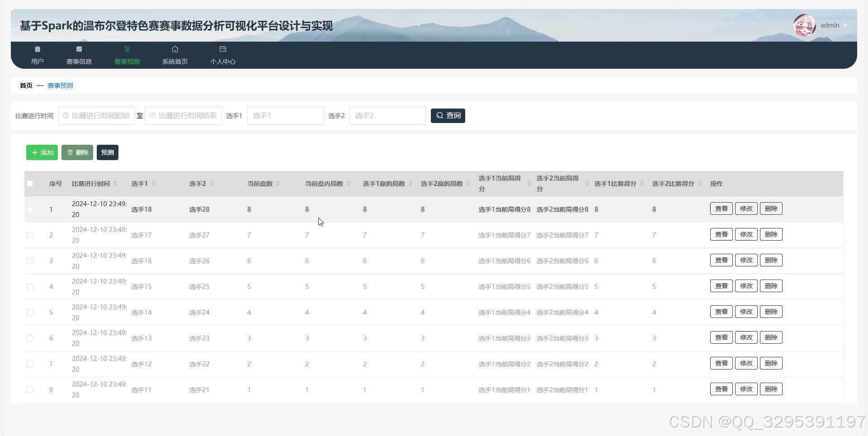The height and width of the screenshot is (436, 868).
Task: Focus the 选手2 search input field
Action: click(x=387, y=116)
